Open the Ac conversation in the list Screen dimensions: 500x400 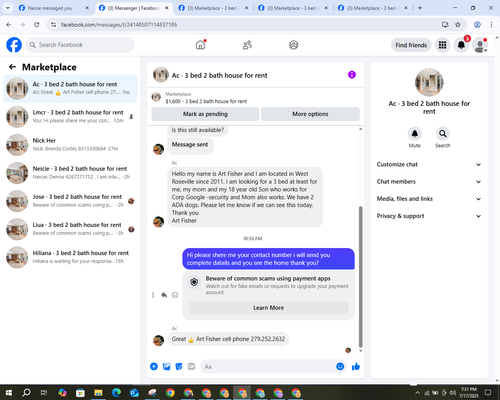pyautogui.click(x=70, y=88)
